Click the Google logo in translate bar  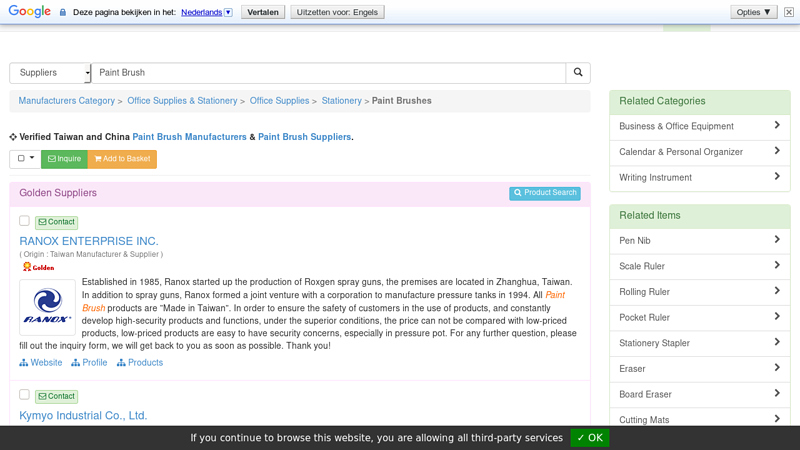pos(30,11)
